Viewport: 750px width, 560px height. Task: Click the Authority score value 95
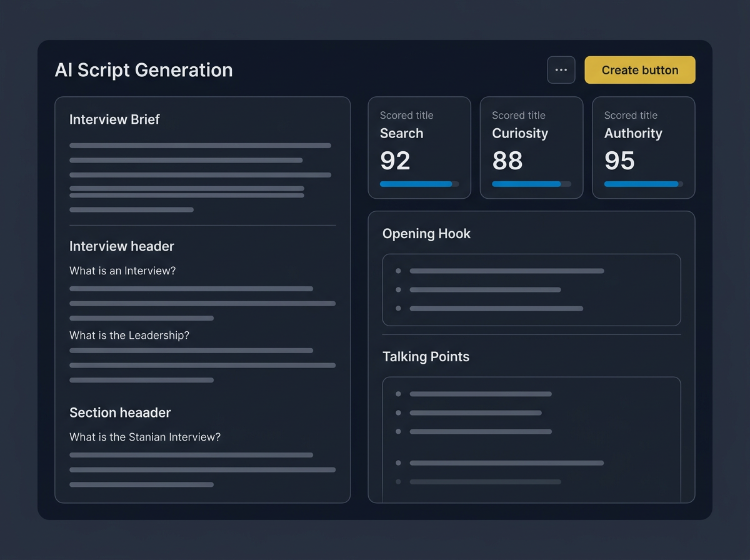(619, 161)
